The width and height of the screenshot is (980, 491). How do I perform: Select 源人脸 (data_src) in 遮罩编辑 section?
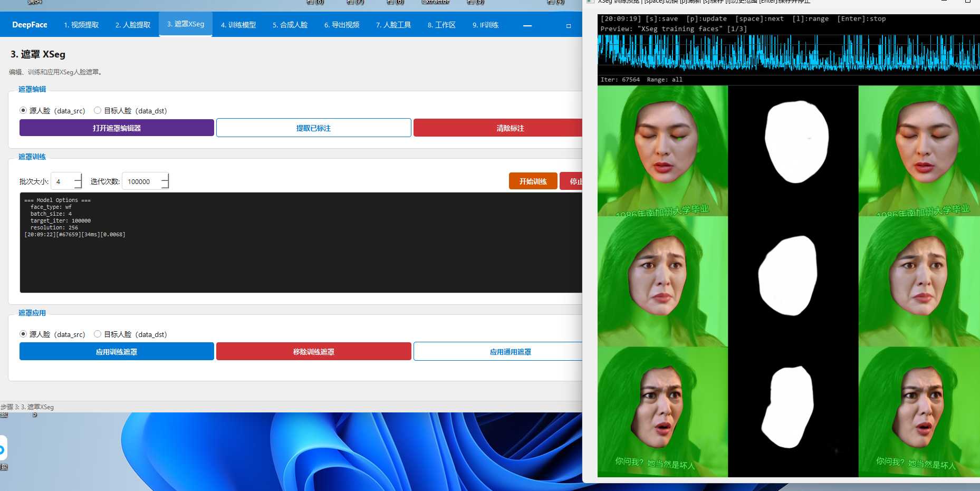52,111
